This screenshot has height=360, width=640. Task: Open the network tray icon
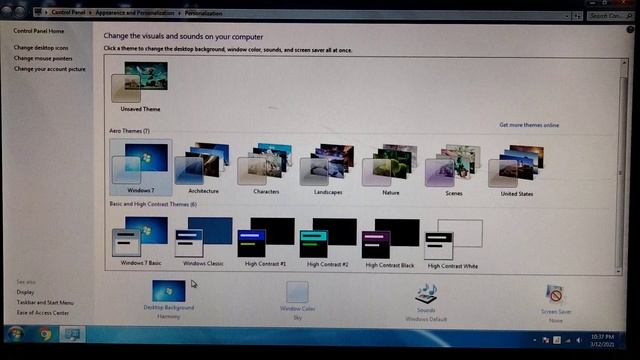(x=568, y=340)
